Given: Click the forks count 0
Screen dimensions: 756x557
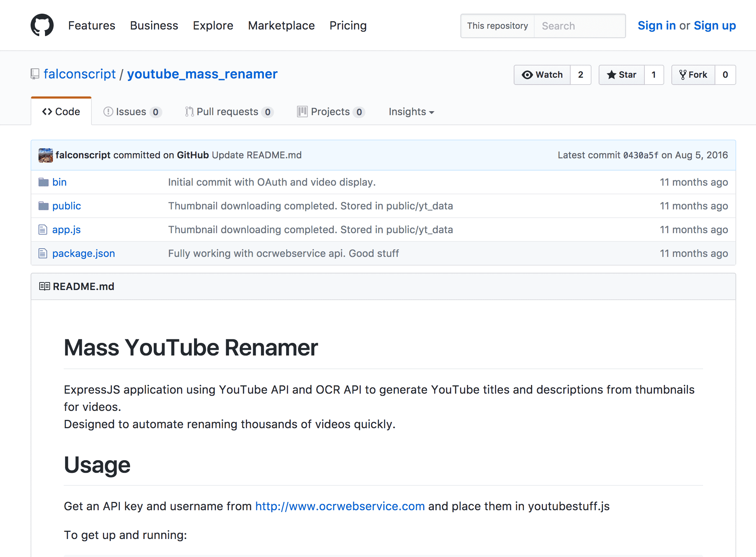Looking at the screenshot, I should 725,75.
